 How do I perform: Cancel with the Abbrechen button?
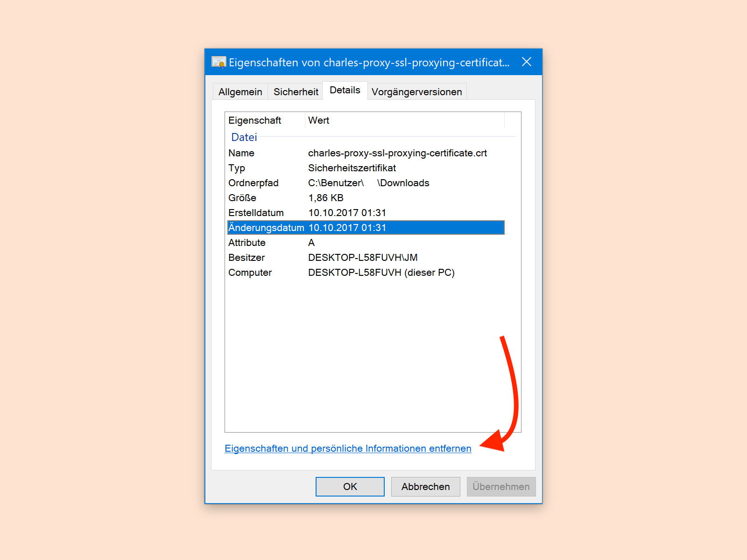(x=426, y=487)
